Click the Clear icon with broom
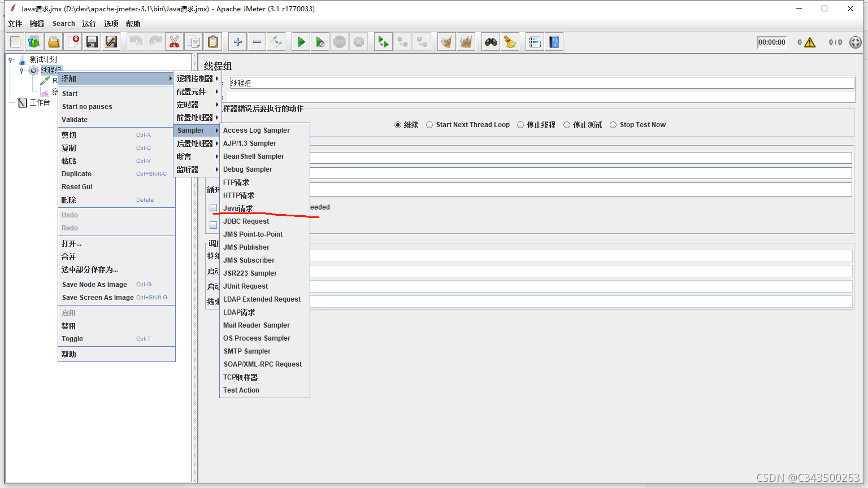 tap(447, 42)
